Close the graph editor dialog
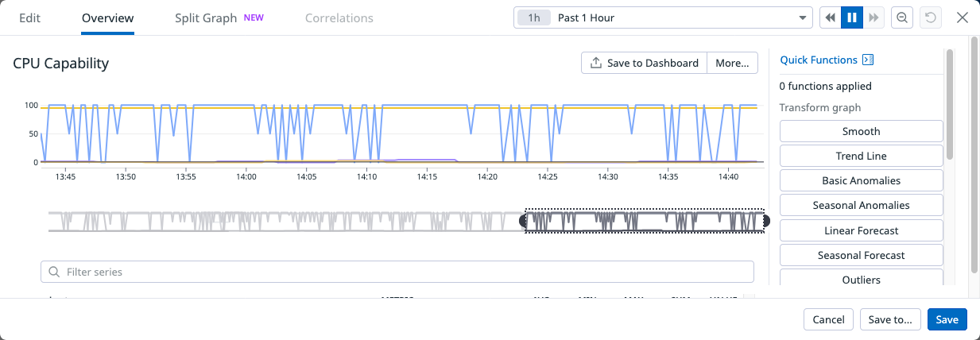Image resolution: width=980 pixels, height=340 pixels. 962,17
